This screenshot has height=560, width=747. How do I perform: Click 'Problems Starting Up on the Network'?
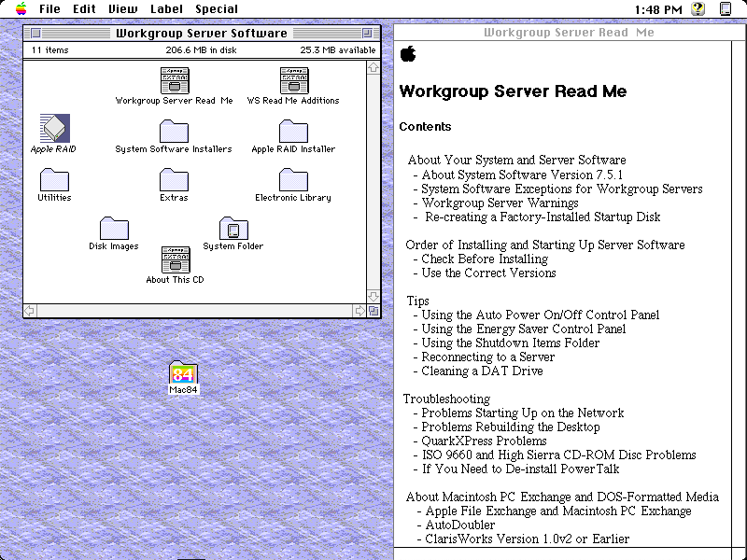point(523,413)
